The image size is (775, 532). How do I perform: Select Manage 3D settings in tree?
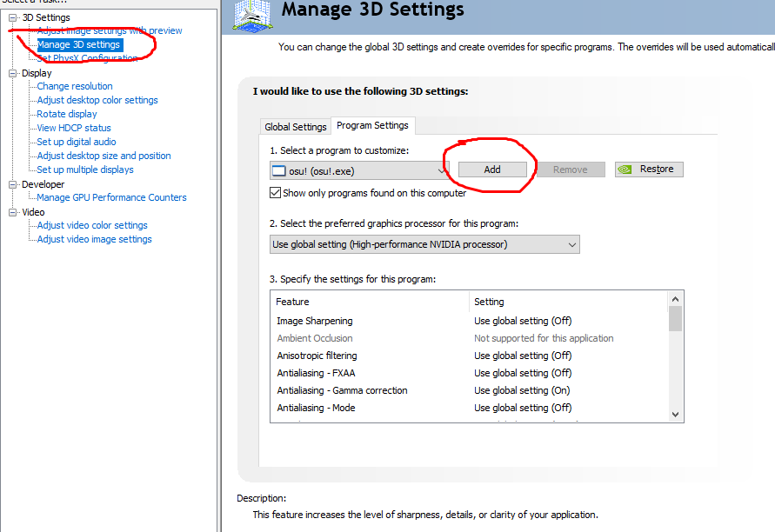(x=78, y=44)
